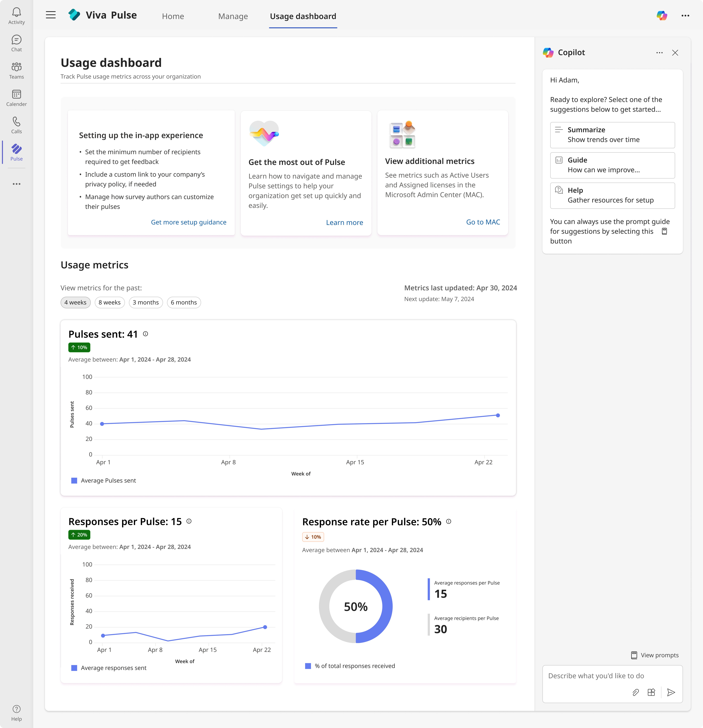The image size is (703, 728).
Task: Click Describe what you'd like to do field
Action: (596, 676)
